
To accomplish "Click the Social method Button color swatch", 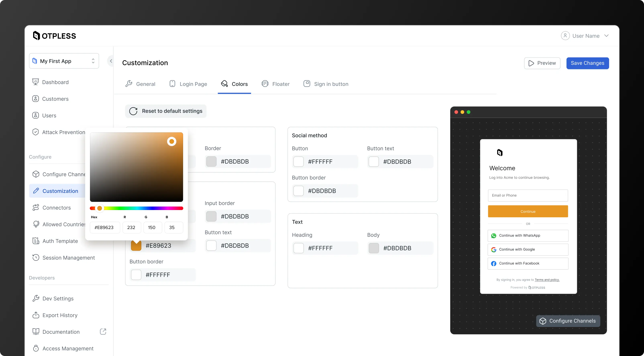I will coord(298,161).
